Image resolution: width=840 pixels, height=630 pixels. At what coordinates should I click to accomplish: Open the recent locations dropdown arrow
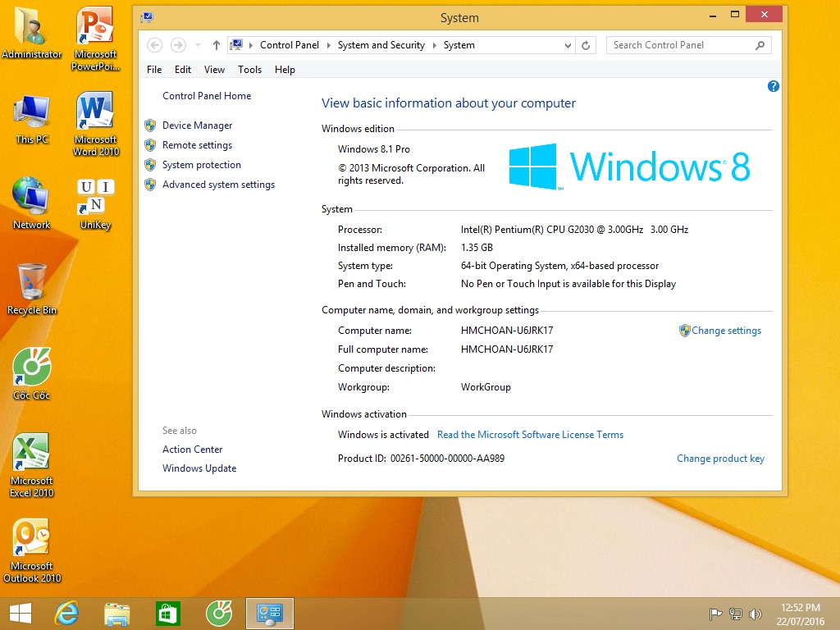click(x=198, y=46)
